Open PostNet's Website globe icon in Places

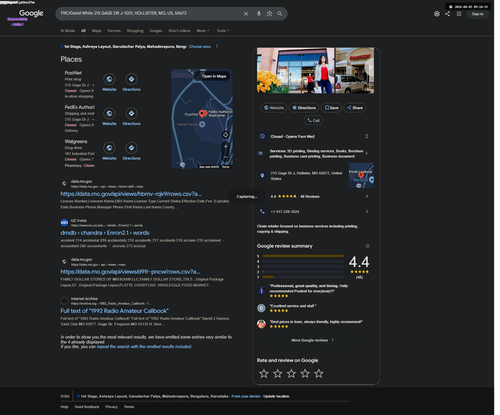pyautogui.click(x=109, y=79)
